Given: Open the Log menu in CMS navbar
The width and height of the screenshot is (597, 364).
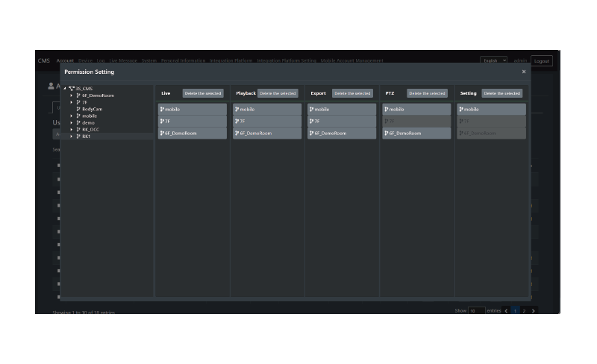Looking at the screenshot, I should 101,60.
